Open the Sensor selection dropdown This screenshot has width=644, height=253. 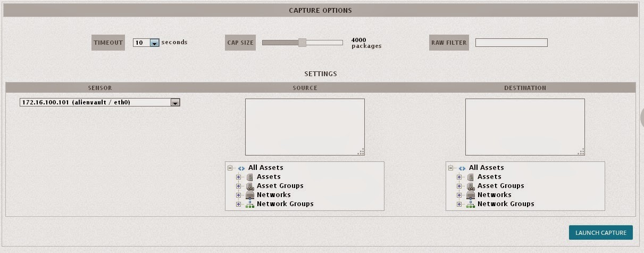tap(175, 102)
